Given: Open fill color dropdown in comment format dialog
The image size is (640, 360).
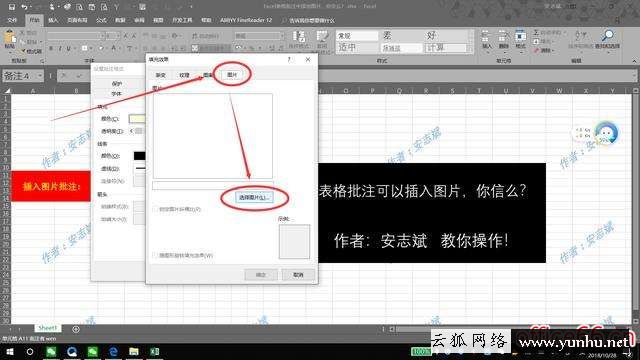Looking at the screenshot, I should pos(137,119).
